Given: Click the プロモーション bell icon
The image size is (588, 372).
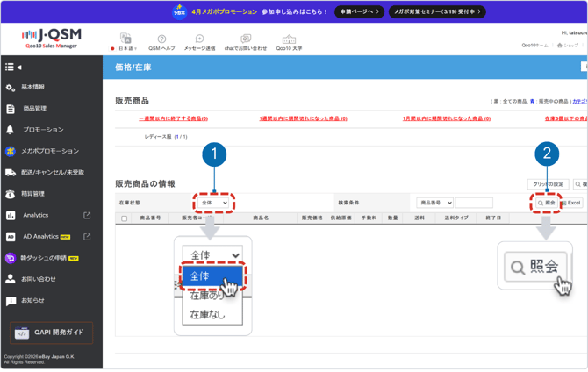Looking at the screenshot, I should click(x=11, y=130).
